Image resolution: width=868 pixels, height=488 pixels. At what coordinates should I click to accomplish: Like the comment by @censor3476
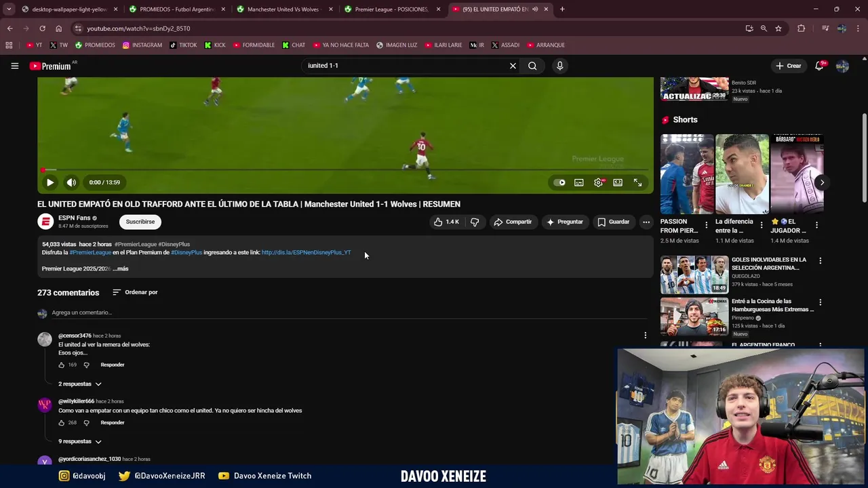click(x=61, y=365)
